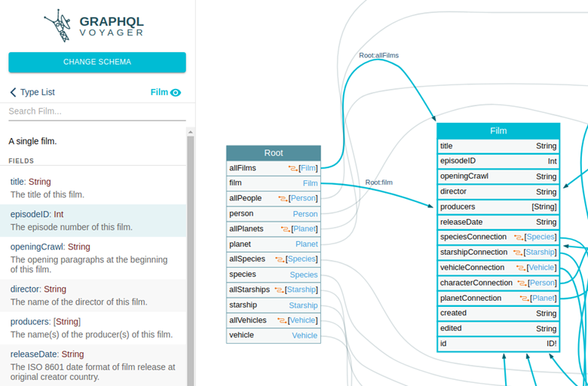Screen dimensions: 588x386
Task: Go back to Type List
Action: 37,93
